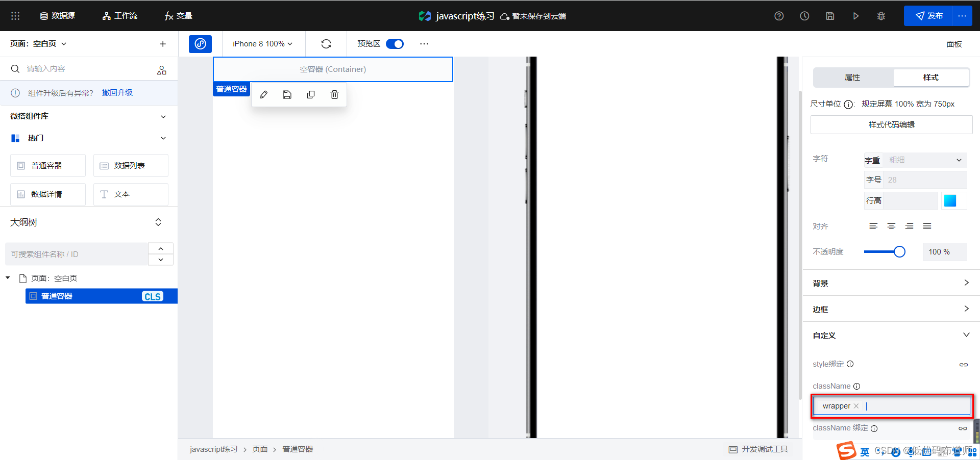Click the edit pencil icon on container toolbar
This screenshot has width=980, height=460.
[x=264, y=95]
